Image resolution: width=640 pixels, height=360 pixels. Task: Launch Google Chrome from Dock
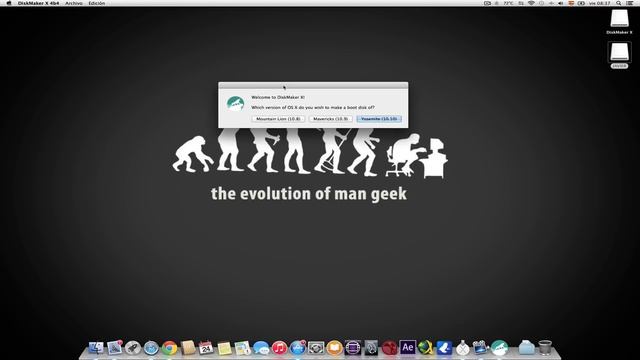(x=169, y=348)
